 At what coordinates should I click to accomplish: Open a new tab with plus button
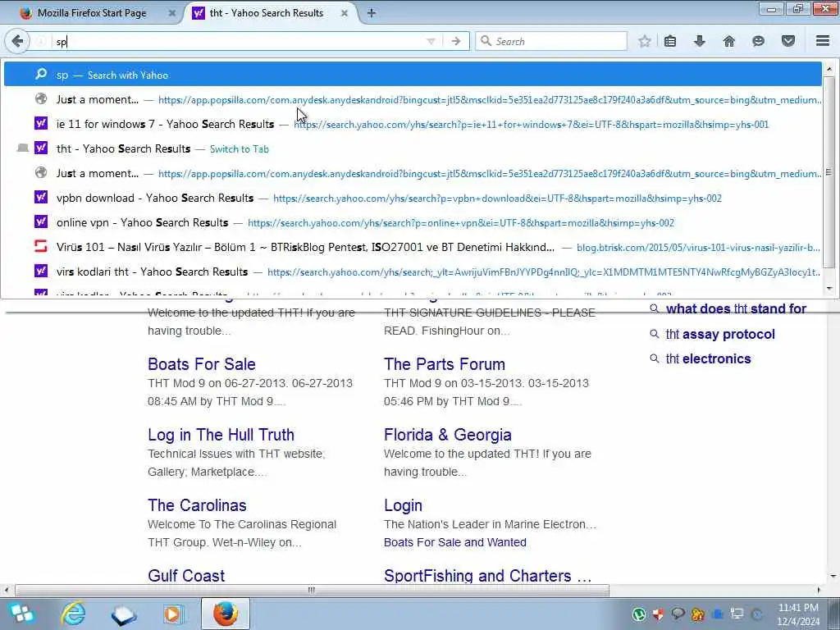click(372, 13)
